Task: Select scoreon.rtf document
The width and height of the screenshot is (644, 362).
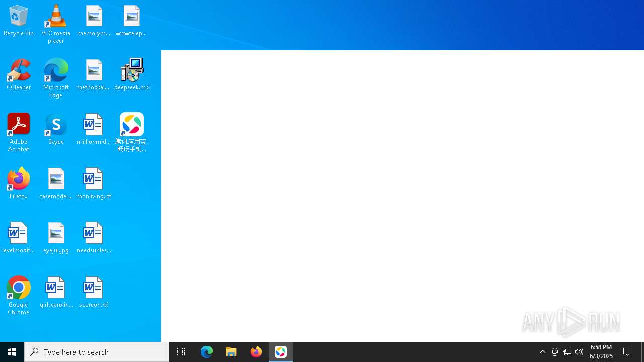Action: [x=94, y=292]
